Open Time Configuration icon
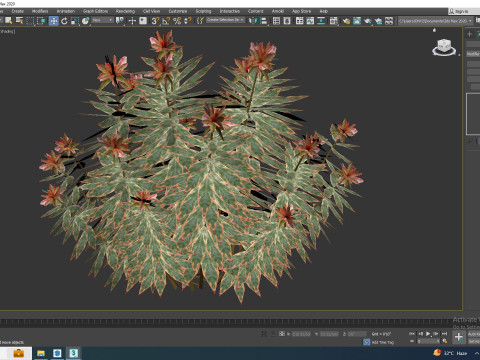The width and height of the screenshot is (480, 360). tap(445, 341)
